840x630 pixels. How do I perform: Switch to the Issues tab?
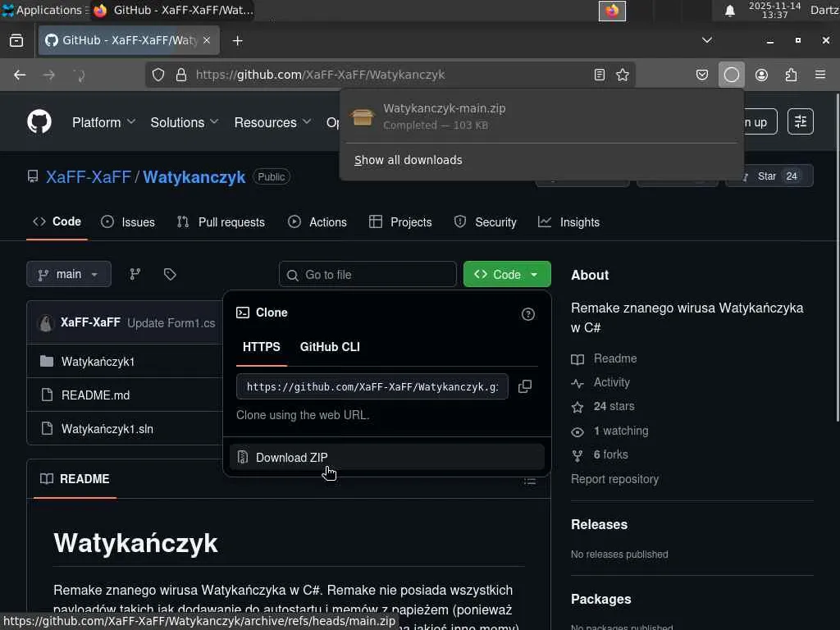pos(128,221)
